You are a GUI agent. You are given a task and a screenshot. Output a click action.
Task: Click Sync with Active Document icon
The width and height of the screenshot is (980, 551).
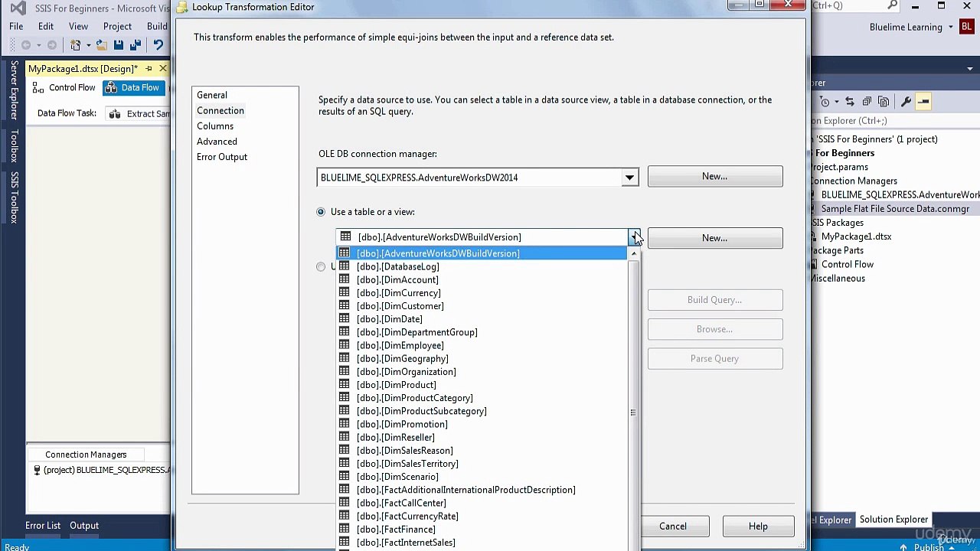[x=850, y=102]
